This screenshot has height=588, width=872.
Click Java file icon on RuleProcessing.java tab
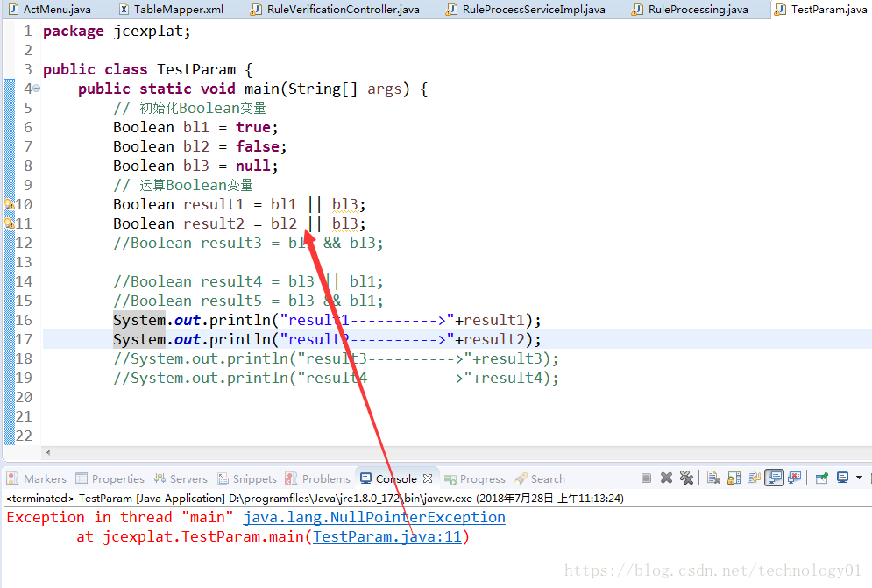637,10
